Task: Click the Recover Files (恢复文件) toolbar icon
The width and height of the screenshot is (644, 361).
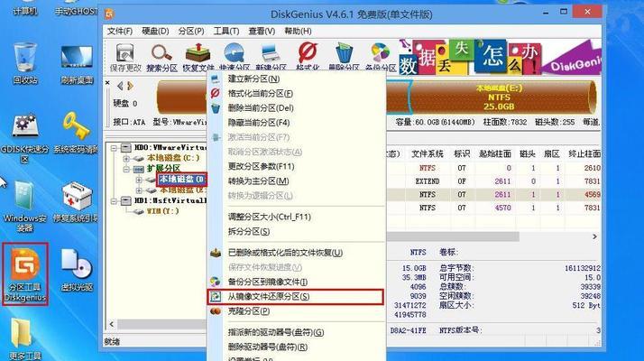Action: (198, 57)
